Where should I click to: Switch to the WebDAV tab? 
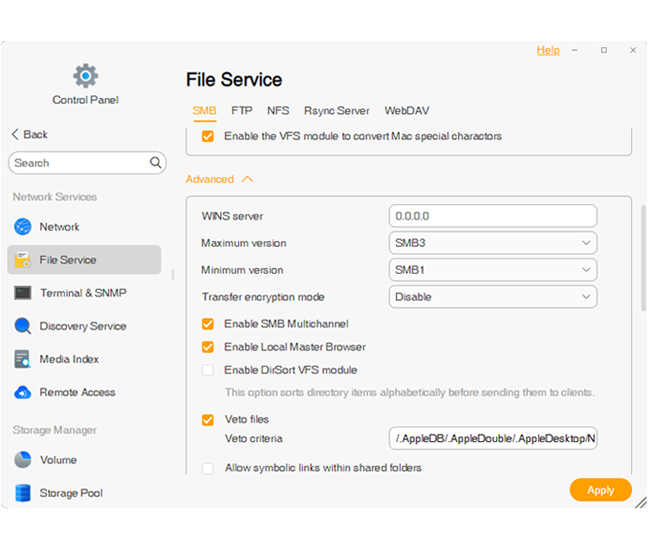click(x=406, y=111)
